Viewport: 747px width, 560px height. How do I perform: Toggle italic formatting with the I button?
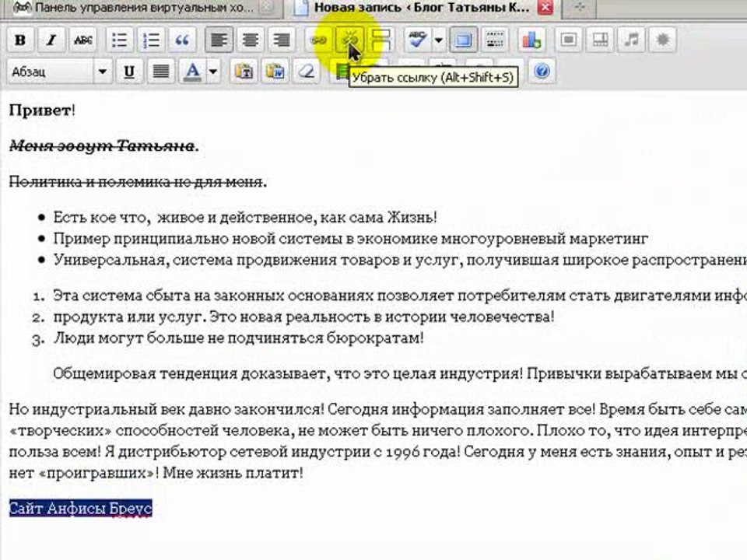(51, 40)
